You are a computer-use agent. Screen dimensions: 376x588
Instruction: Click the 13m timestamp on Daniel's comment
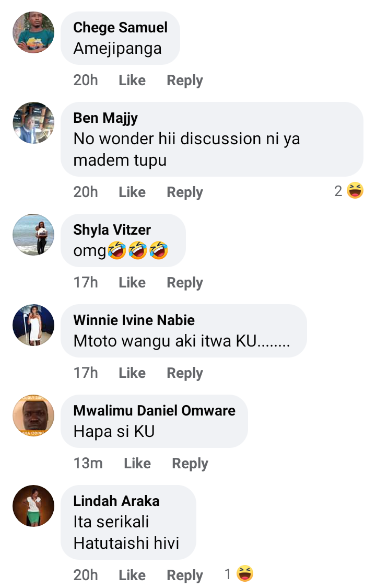click(88, 464)
